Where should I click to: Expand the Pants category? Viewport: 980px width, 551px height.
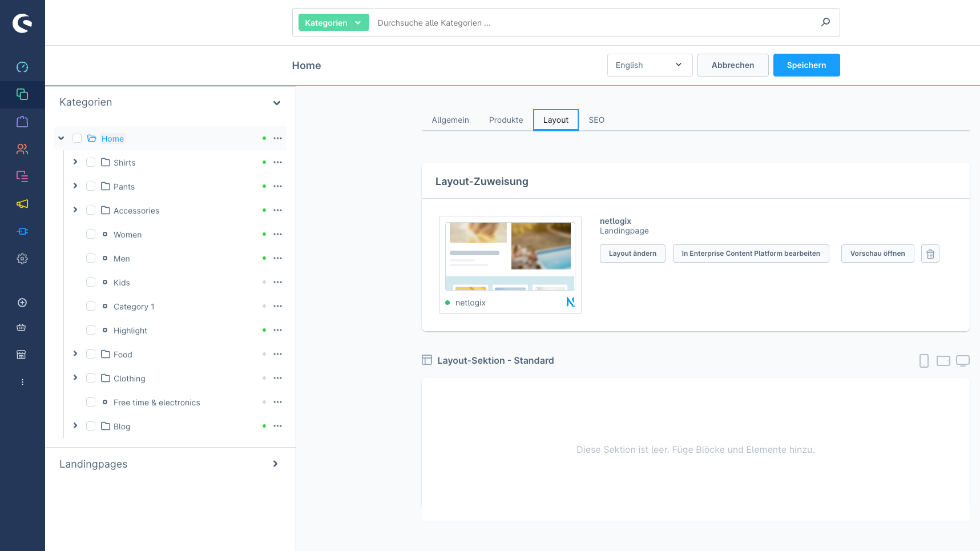coord(75,186)
